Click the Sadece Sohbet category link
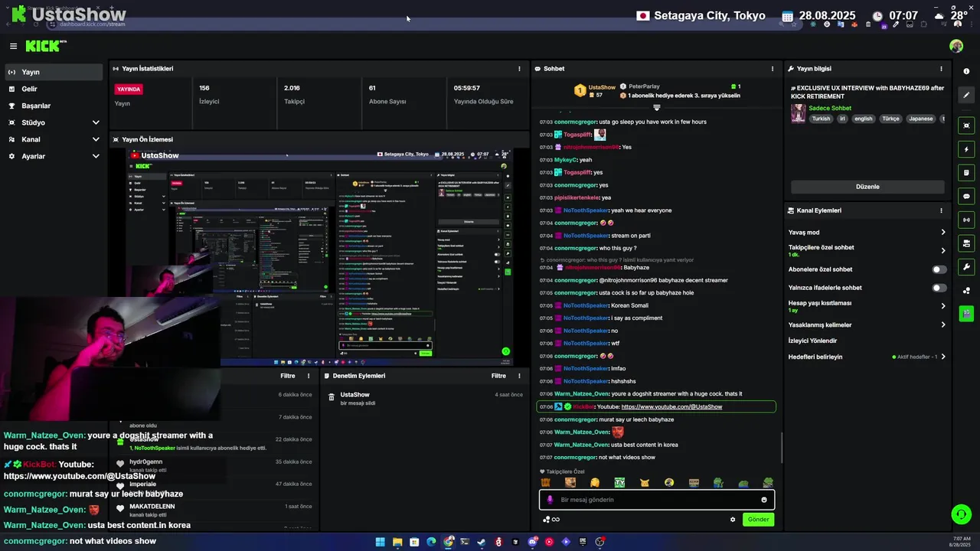 [x=830, y=108]
